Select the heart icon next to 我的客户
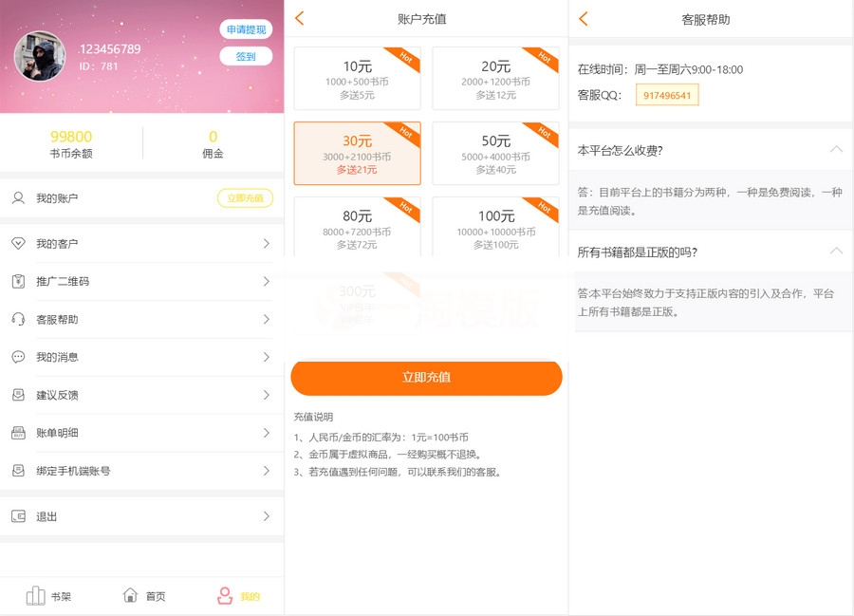 (17, 243)
